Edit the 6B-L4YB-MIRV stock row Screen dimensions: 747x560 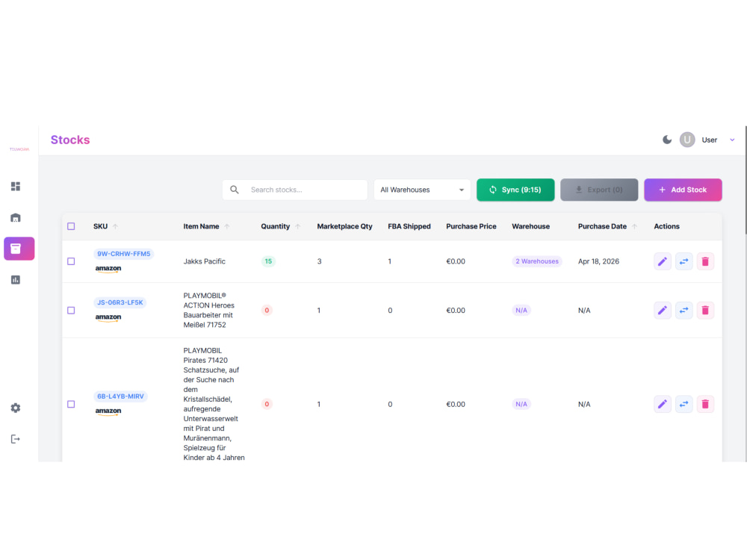[662, 404]
